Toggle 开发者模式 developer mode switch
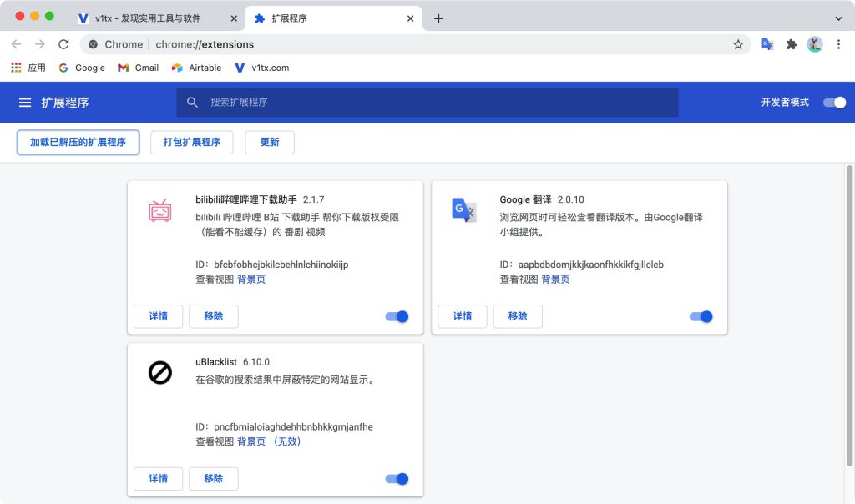The height and width of the screenshot is (504, 855). (x=834, y=103)
